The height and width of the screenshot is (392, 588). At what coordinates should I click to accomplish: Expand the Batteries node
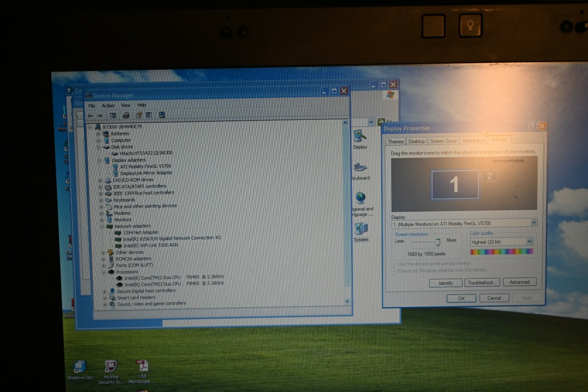98,134
